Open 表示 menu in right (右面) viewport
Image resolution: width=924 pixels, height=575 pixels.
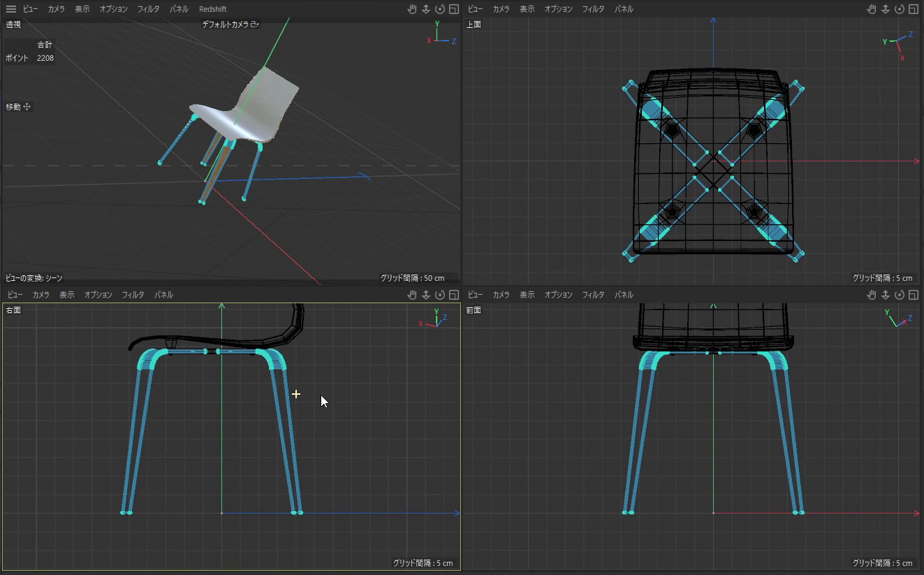click(x=67, y=295)
